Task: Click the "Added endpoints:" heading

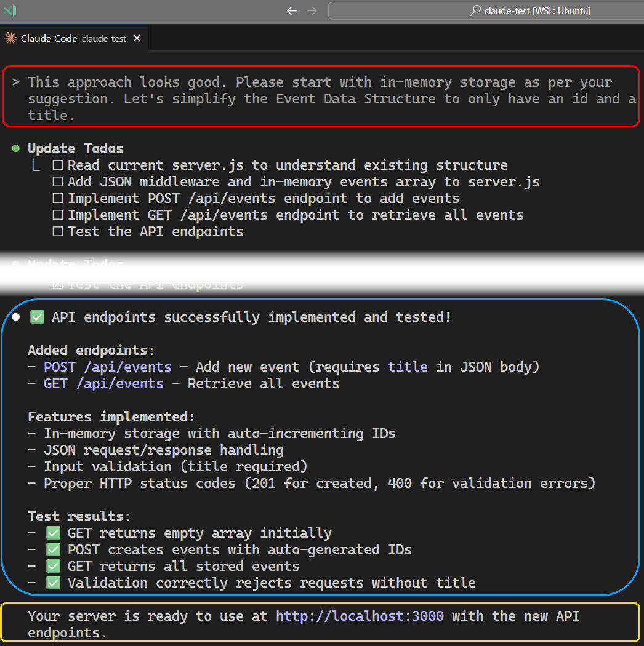Action: tap(91, 350)
